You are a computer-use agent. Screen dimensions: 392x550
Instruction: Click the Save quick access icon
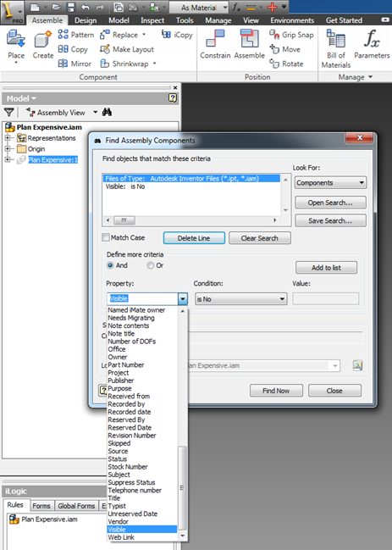coord(71,7)
